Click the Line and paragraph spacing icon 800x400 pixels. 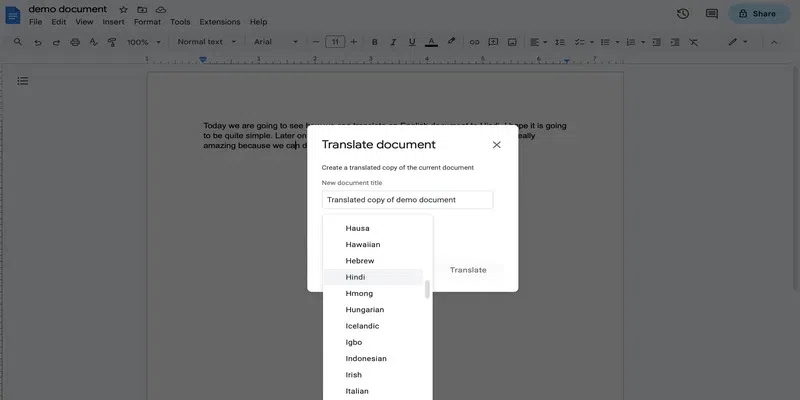560,42
